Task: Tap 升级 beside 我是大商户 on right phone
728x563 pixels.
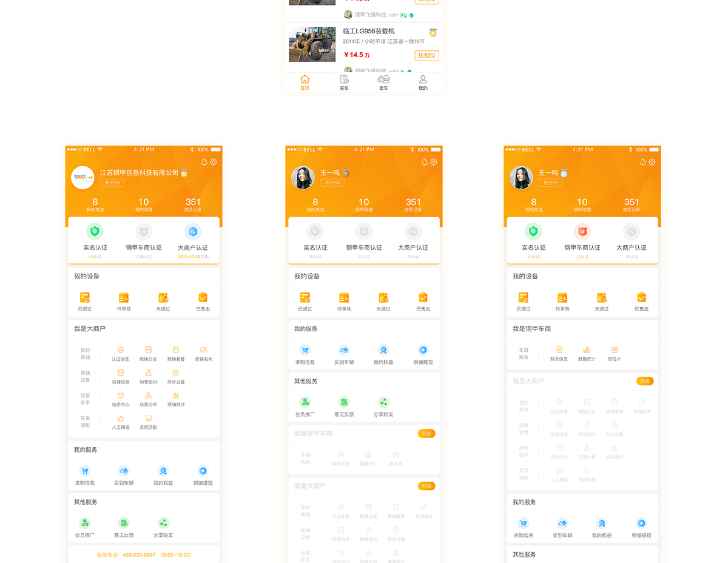Action: coord(645,381)
